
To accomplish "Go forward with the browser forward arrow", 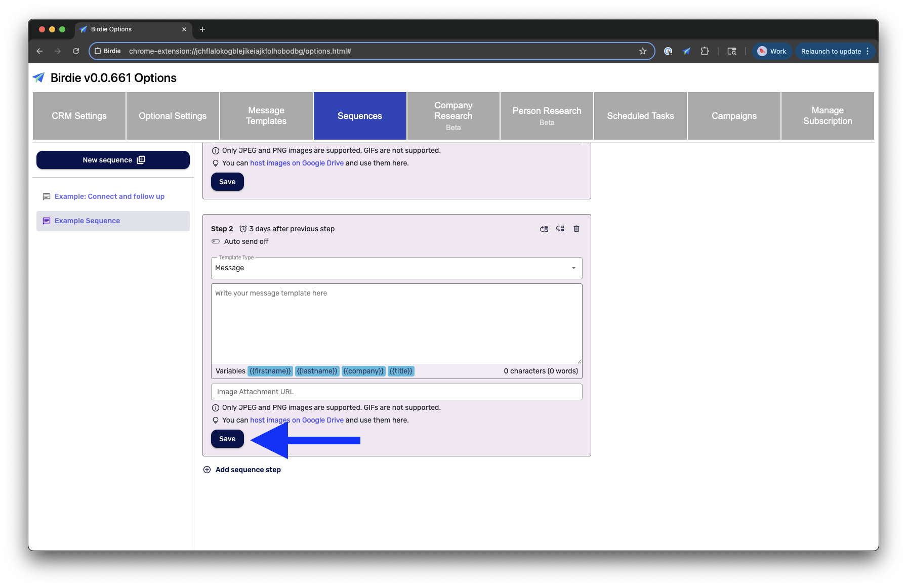I will point(58,51).
